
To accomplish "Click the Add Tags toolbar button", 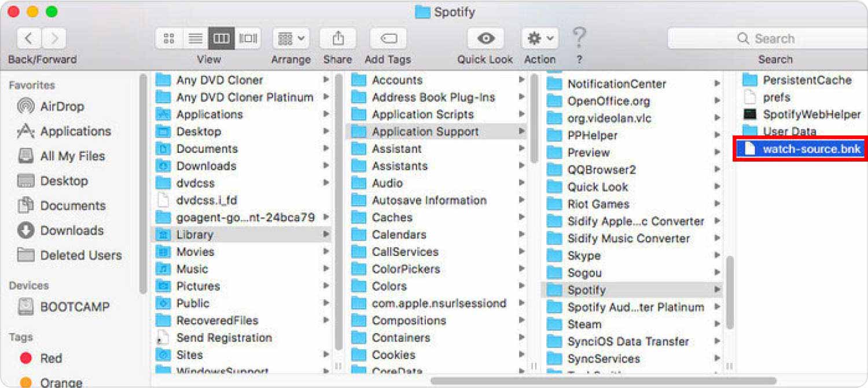I will click(388, 39).
